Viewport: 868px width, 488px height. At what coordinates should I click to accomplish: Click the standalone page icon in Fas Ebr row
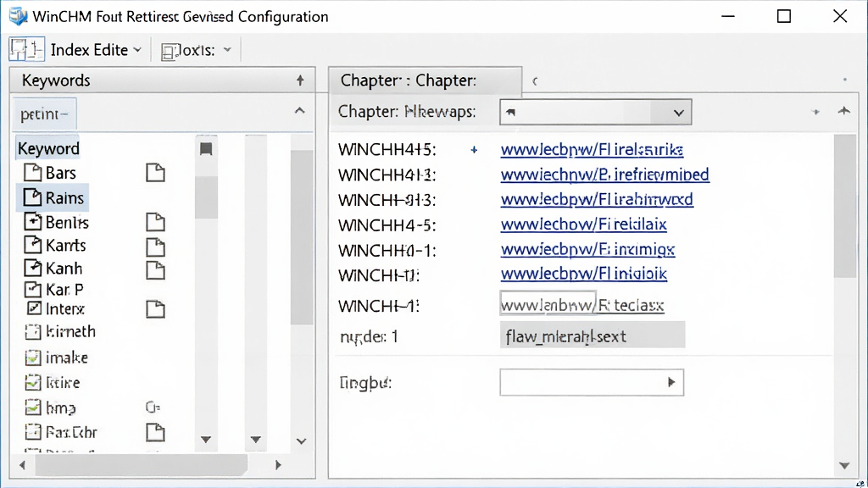(156, 432)
